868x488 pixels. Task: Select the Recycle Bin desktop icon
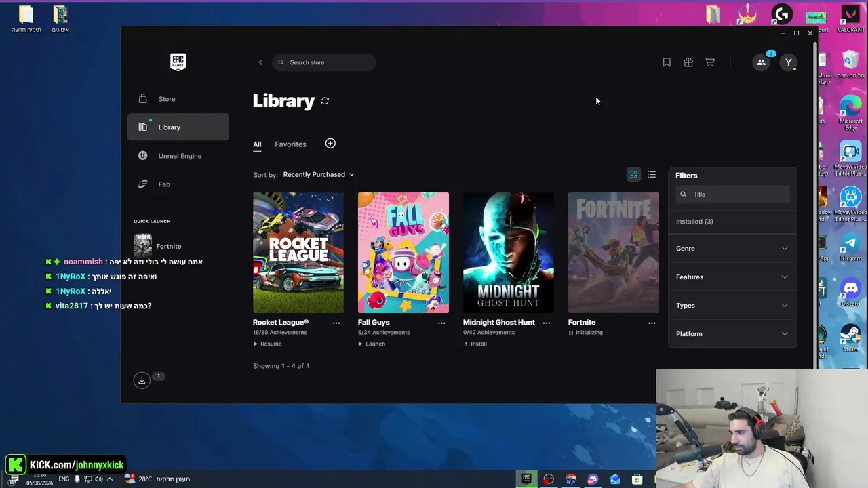(x=850, y=65)
